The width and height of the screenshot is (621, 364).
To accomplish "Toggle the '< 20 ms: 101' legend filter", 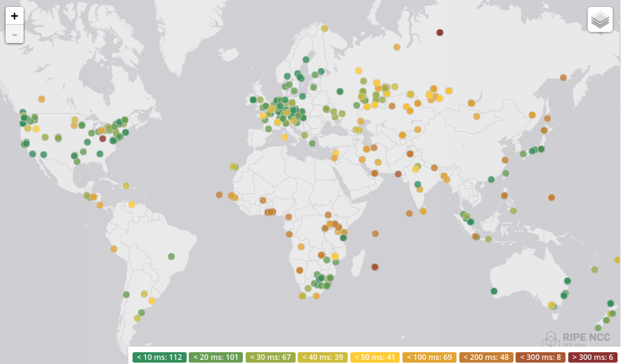I will (x=216, y=357).
